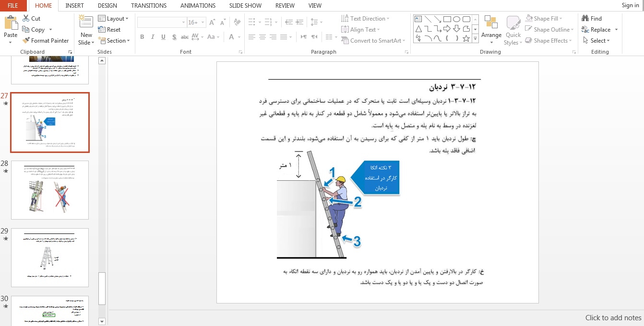Choose the Isosceles Triangle shape
This screenshot has width=644, height=326.
pyautogui.click(x=418, y=29)
